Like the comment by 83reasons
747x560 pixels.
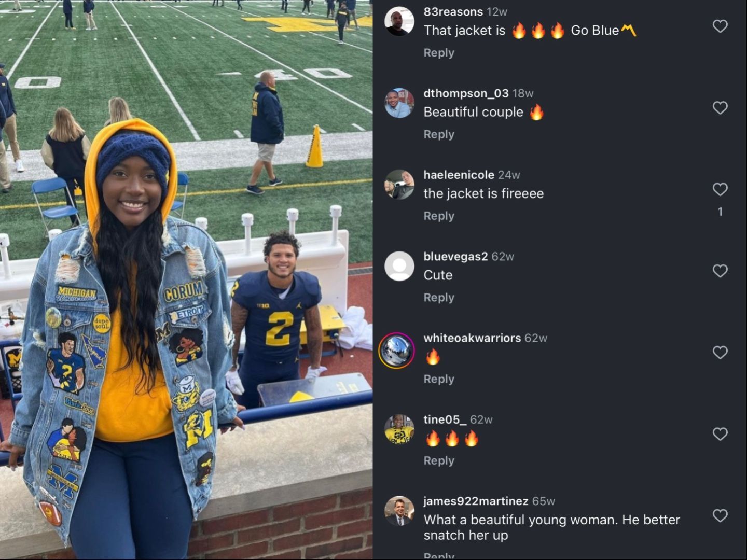click(720, 26)
